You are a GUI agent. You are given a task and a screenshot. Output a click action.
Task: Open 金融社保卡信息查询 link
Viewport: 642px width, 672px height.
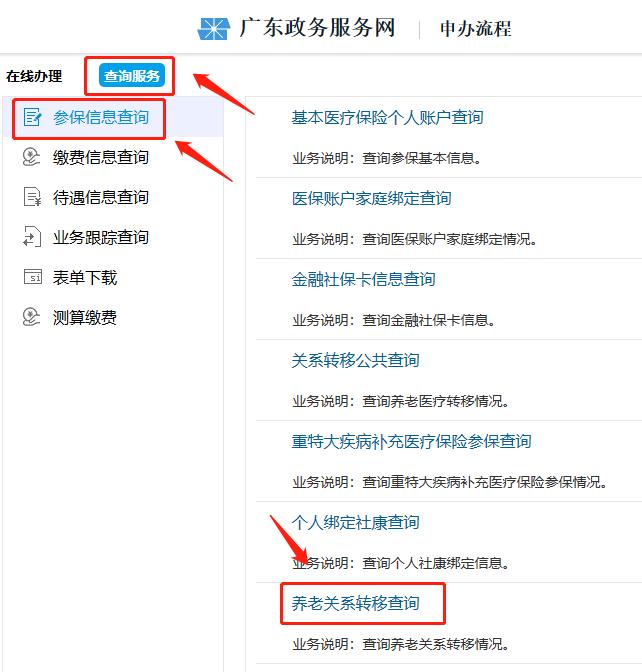pos(363,279)
